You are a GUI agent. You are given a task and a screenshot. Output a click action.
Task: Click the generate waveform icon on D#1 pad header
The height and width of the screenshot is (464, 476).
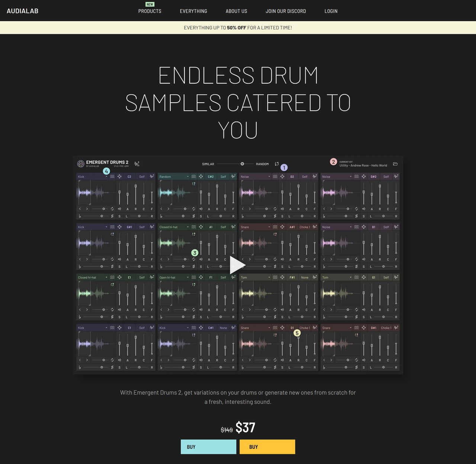(x=396, y=328)
